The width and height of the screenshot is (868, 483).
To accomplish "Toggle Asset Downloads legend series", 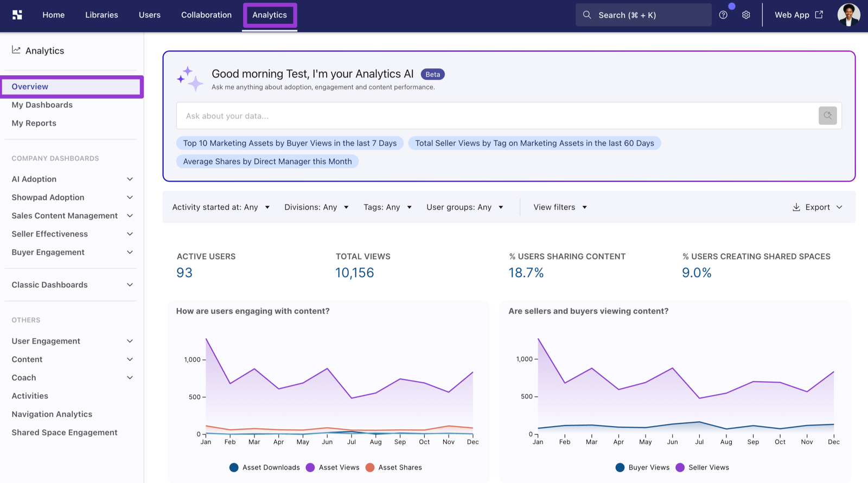I will (x=264, y=467).
